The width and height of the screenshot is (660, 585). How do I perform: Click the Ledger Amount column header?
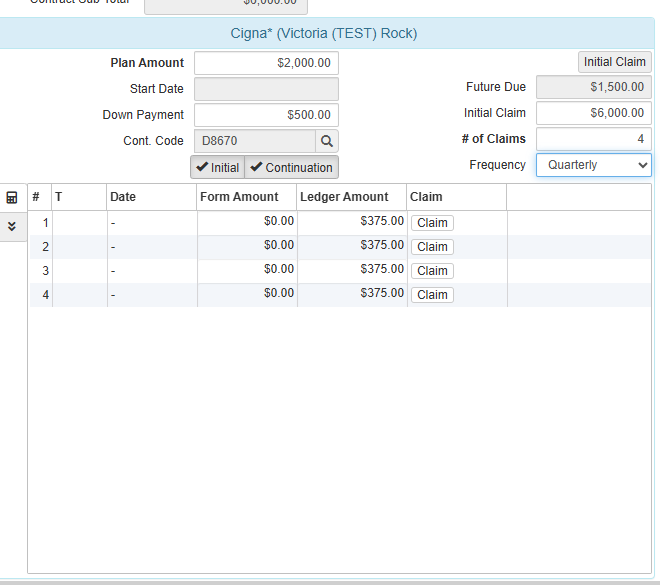(x=351, y=197)
